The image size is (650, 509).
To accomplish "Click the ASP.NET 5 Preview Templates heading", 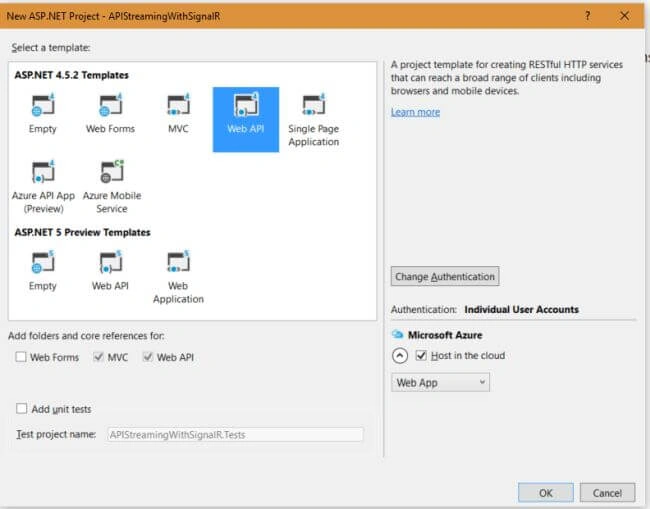I will 82,232.
